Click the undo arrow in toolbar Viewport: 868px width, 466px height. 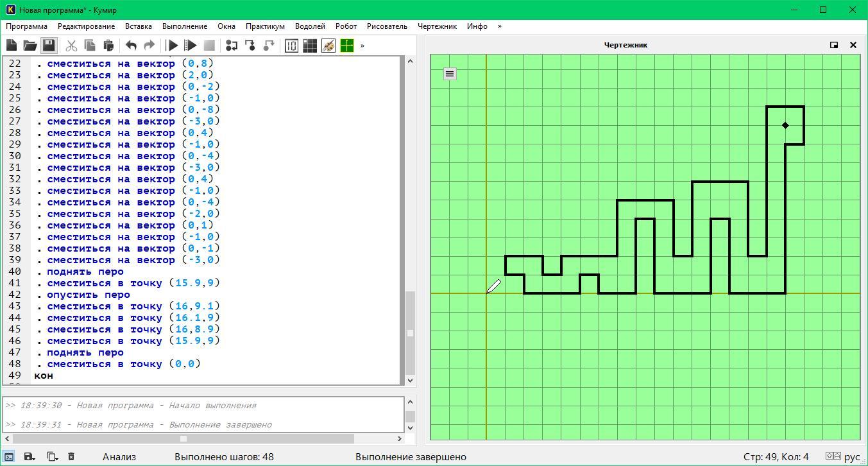point(131,46)
